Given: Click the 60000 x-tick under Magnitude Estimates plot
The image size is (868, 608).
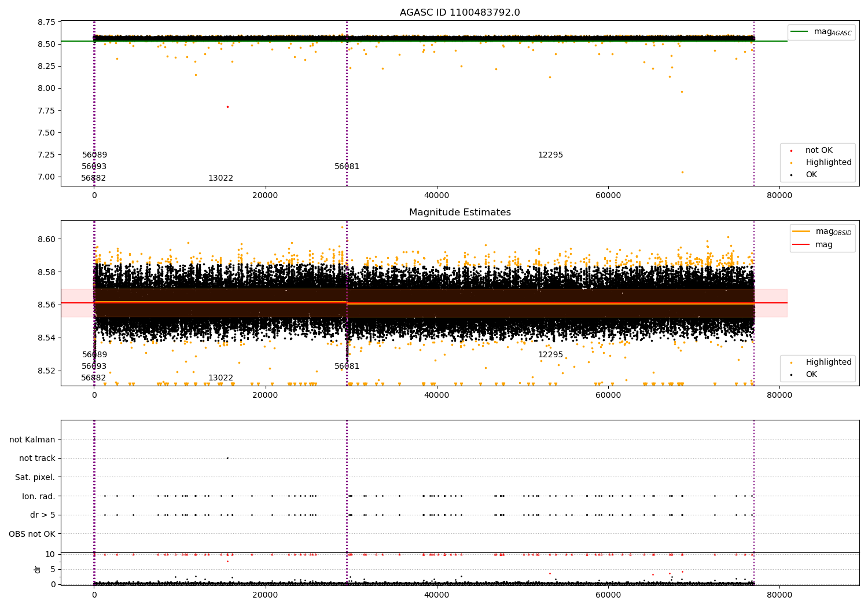Looking at the screenshot, I should (x=608, y=395).
